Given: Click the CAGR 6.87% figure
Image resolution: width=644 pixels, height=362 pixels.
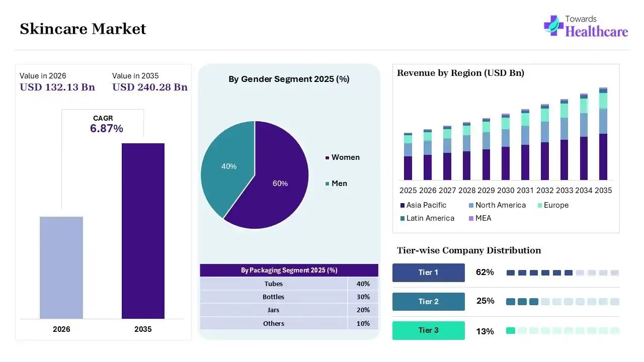Looking at the screenshot, I should tap(107, 129).
